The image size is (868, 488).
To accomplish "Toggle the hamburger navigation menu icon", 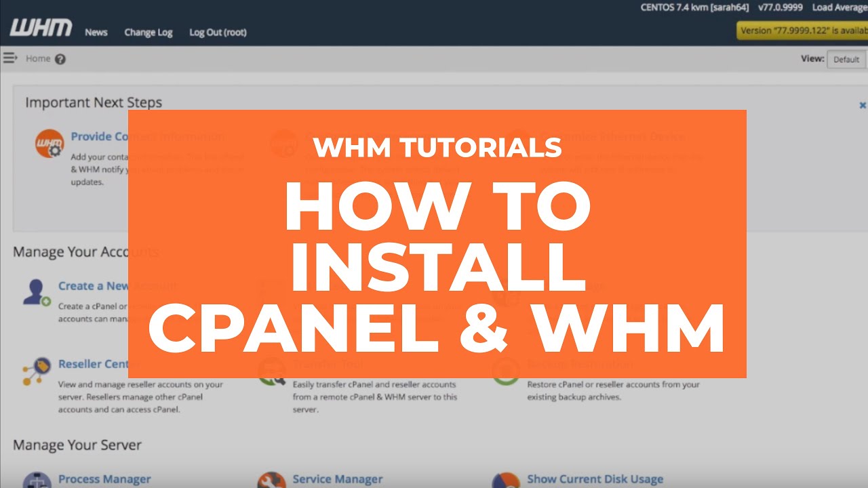I will (x=10, y=58).
